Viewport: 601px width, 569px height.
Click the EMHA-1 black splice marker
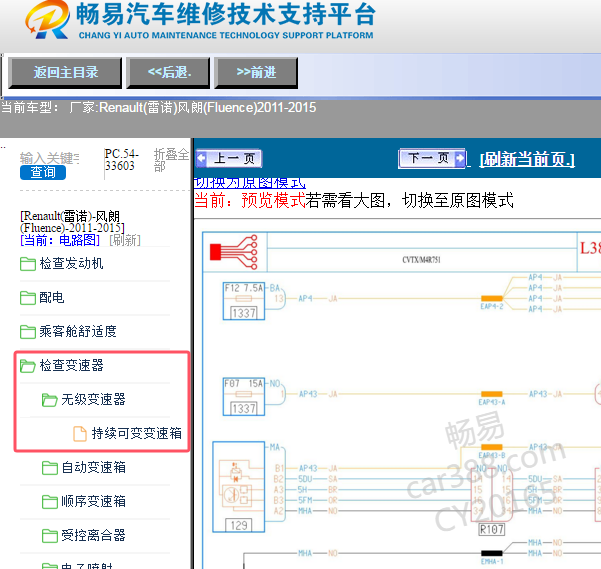(x=492, y=553)
